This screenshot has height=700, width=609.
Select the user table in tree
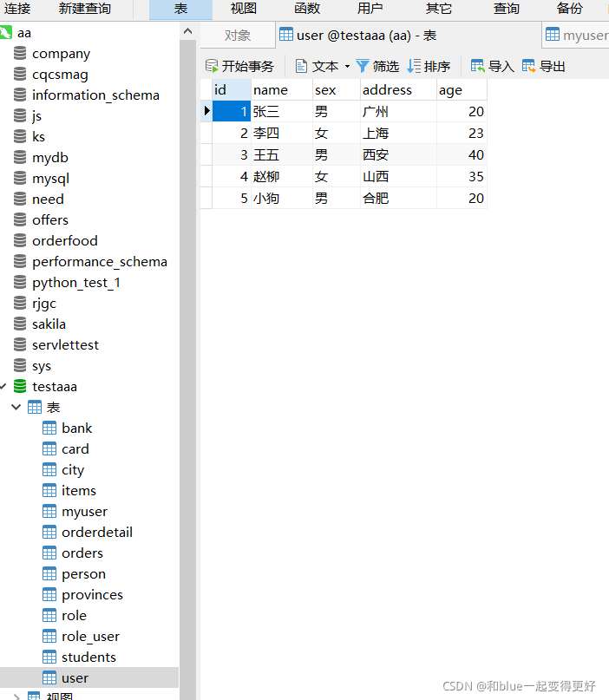click(89, 677)
